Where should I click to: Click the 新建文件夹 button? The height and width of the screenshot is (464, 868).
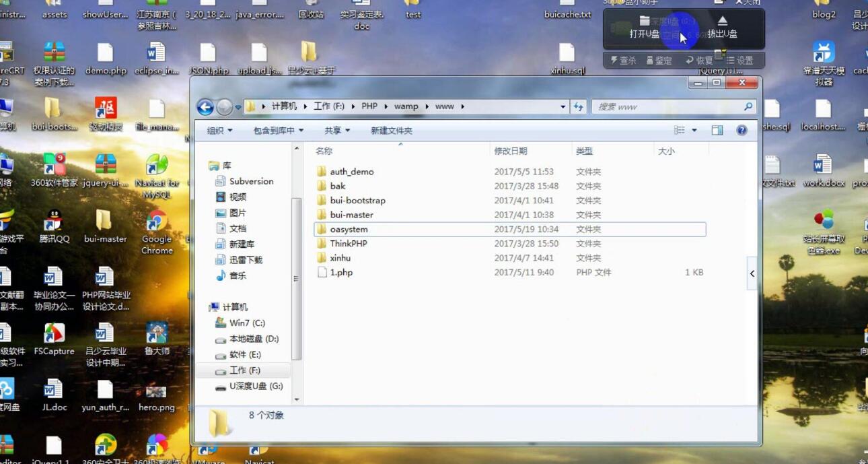click(x=392, y=131)
